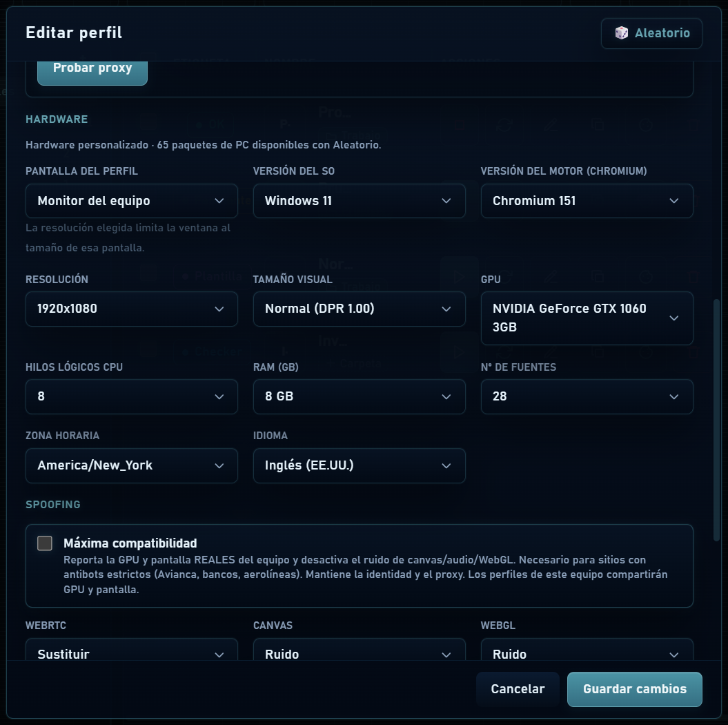Click the Editar perfil dialog title
Screen dimensions: 728x725
coord(74,33)
